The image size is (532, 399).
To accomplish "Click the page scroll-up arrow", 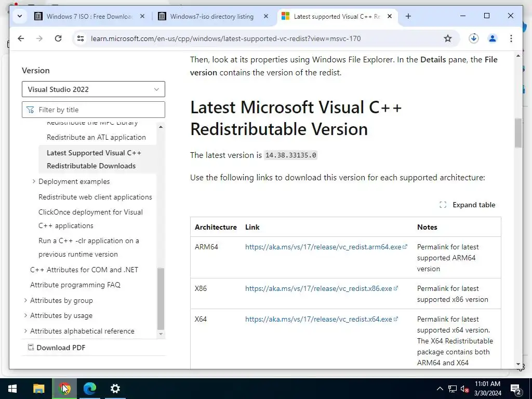I will coord(518,56).
